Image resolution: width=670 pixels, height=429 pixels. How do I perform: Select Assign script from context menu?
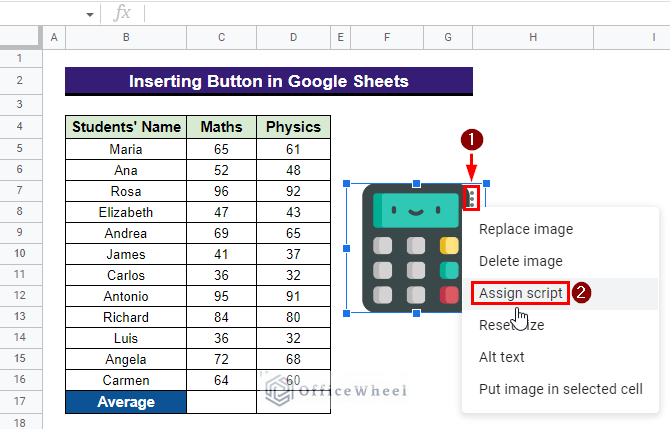coord(520,293)
